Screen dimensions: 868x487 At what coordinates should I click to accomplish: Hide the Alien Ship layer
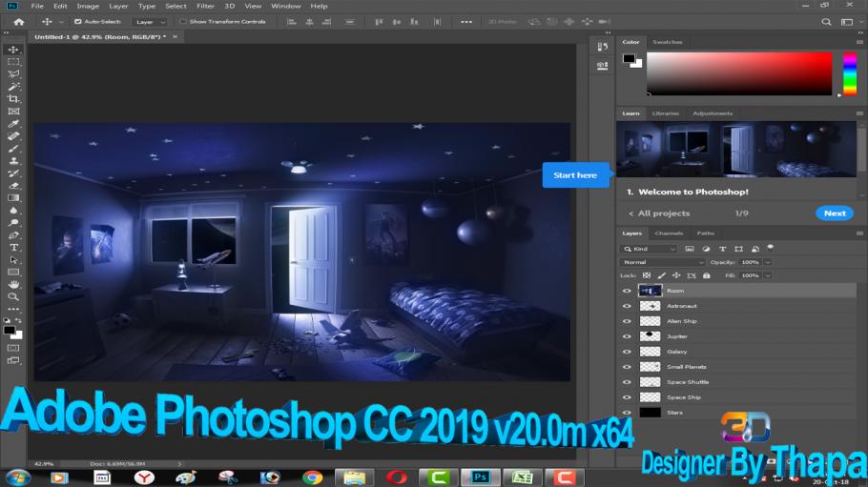(x=627, y=321)
